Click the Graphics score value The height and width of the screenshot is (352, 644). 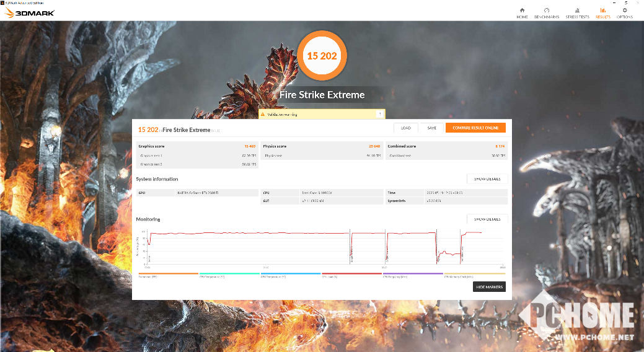point(250,146)
